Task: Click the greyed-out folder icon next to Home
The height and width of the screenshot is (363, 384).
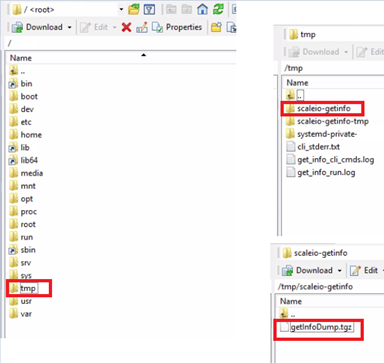Action: pos(187,10)
